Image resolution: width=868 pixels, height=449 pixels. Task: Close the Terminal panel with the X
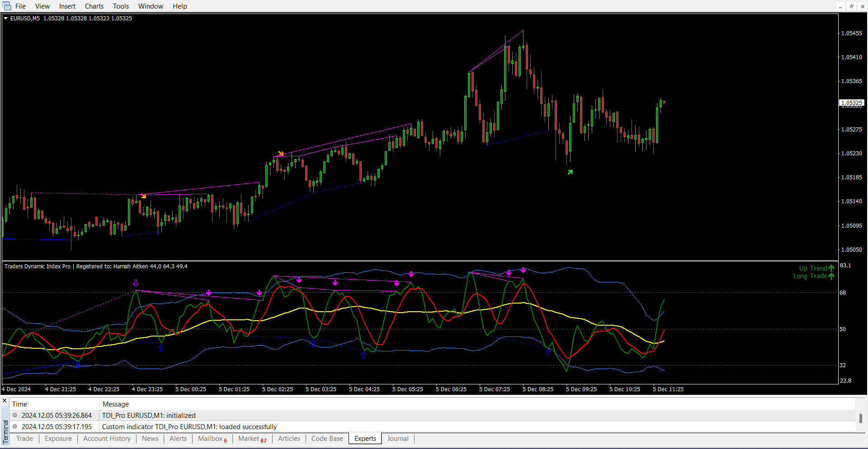(x=5, y=401)
